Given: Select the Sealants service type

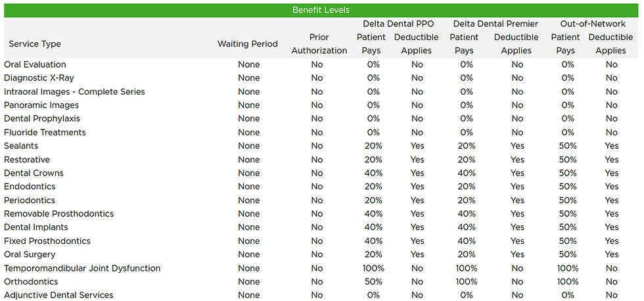Looking at the screenshot, I should click(21, 146).
